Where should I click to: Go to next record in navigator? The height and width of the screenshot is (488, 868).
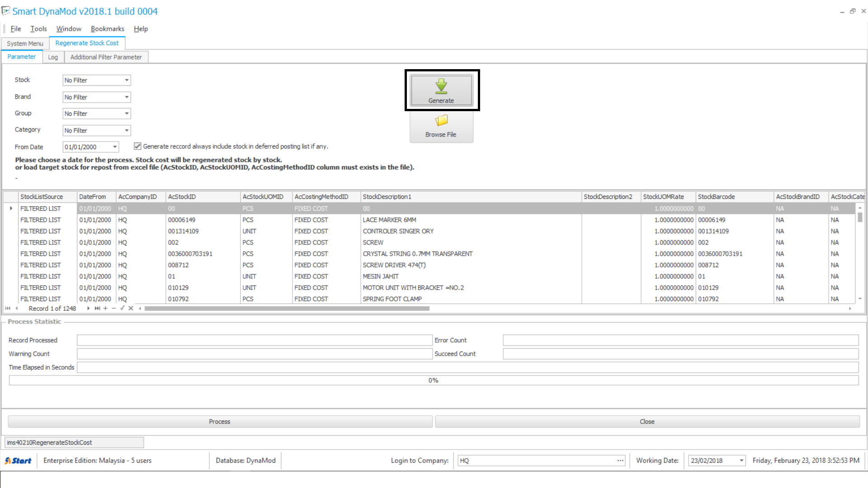(88, 309)
